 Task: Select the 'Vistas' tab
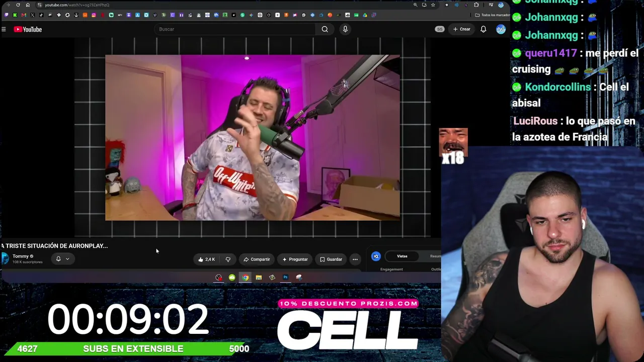click(402, 256)
